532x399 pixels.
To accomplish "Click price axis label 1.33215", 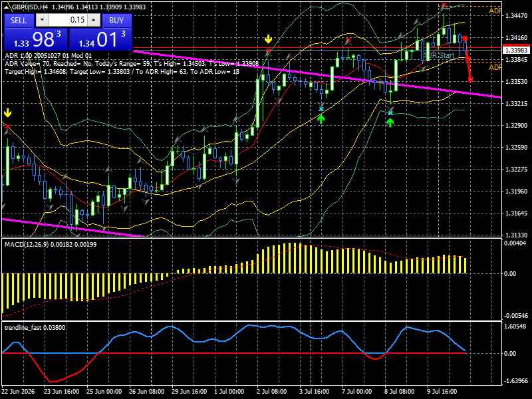I will (x=517, y=104).
